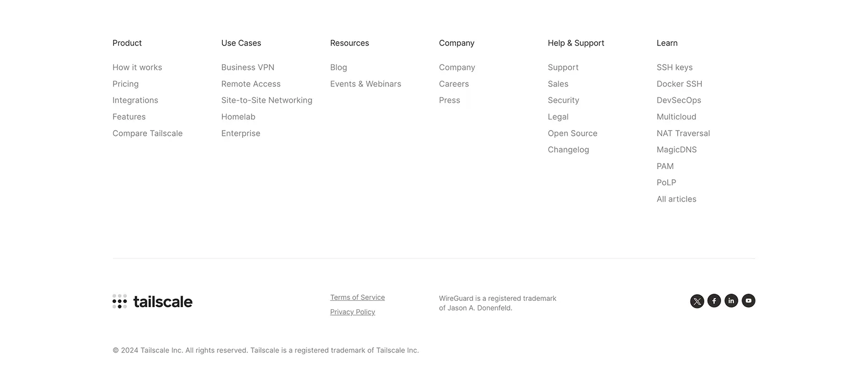The height and width of the screenshot is (386, 868).
Task: Open How it works link
Action: tap(137, 67)
